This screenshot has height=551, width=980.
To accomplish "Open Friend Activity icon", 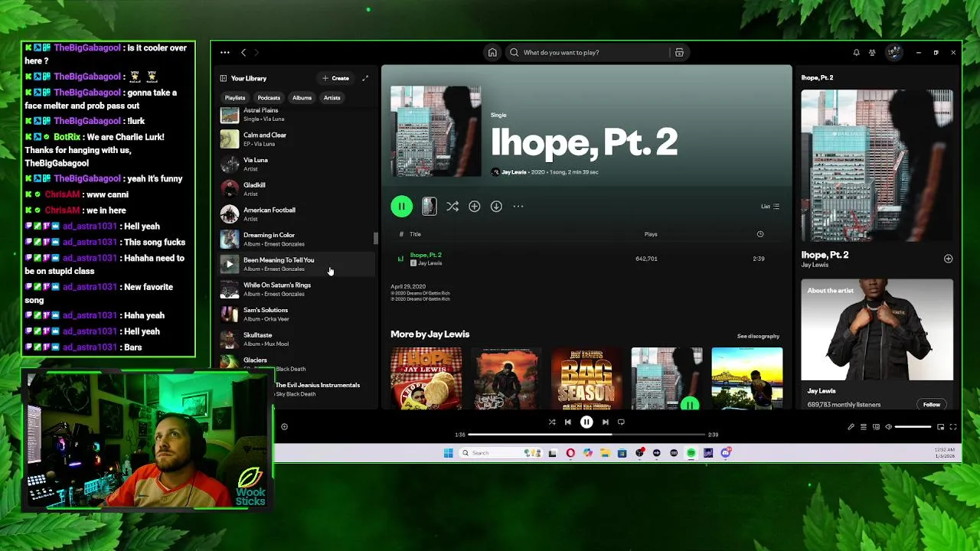I will coord(872,53).
